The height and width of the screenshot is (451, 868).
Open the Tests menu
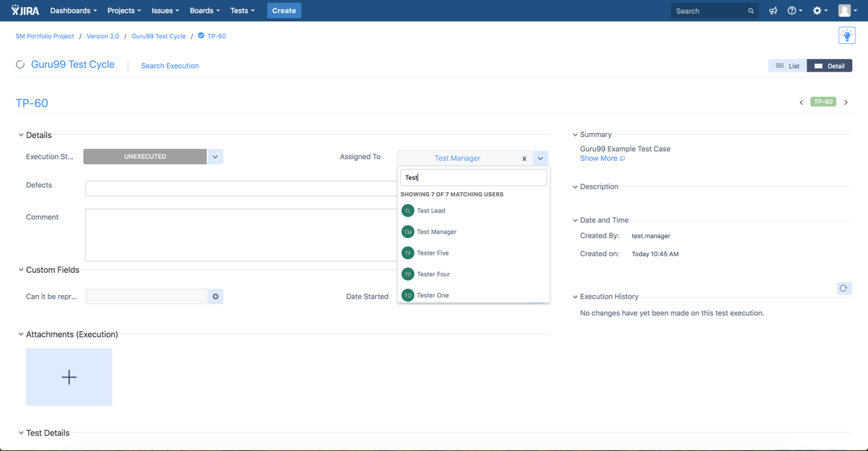pyautogui.click(x=242, y=11)
